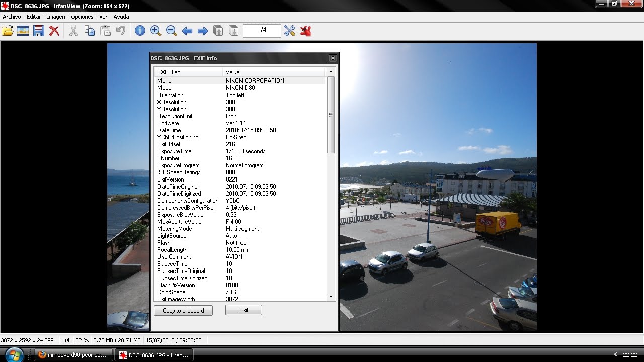This screenshot has width=644, height=362.
Task: Go to previous image arrow
Action: point(187,31)
